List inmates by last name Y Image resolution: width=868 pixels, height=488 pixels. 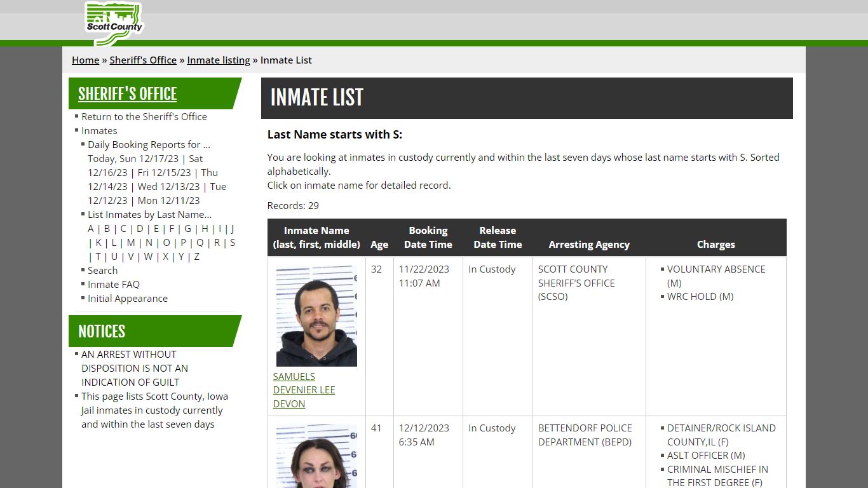(181, 256)
